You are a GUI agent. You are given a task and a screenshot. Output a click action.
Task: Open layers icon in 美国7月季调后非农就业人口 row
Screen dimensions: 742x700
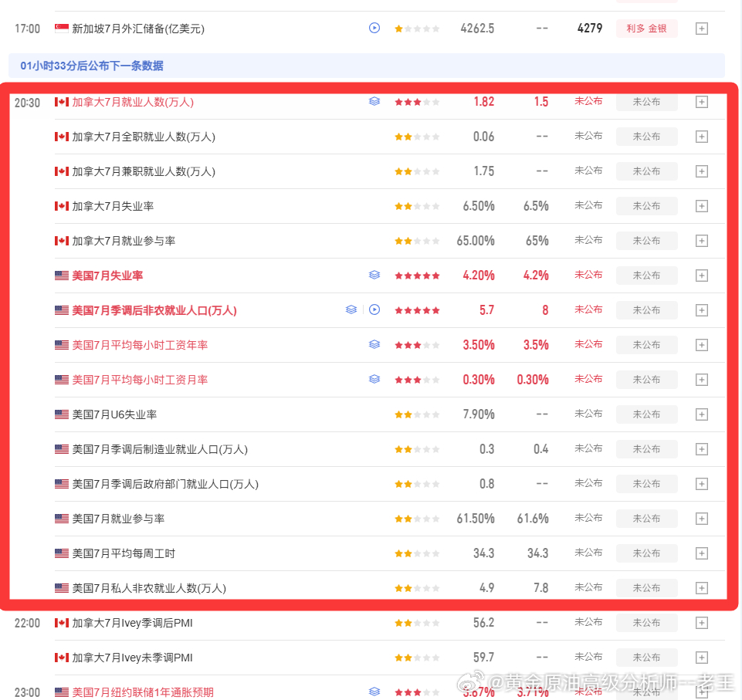(x=351, y=309)
